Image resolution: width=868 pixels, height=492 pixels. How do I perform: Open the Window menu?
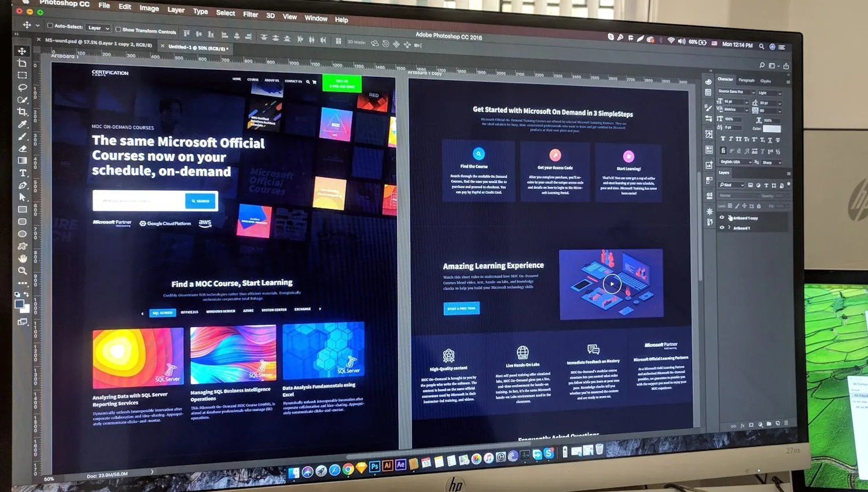(316, 19)
